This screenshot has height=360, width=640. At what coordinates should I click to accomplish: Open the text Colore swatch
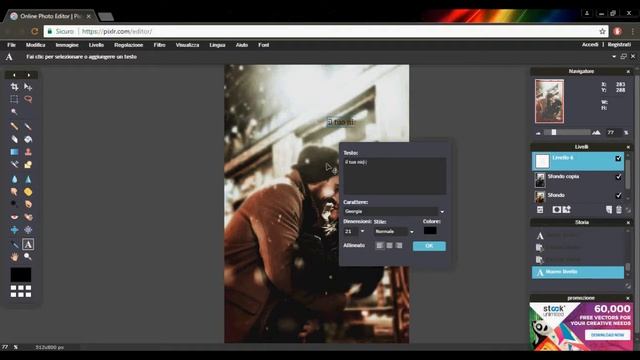tap(430, 231)
